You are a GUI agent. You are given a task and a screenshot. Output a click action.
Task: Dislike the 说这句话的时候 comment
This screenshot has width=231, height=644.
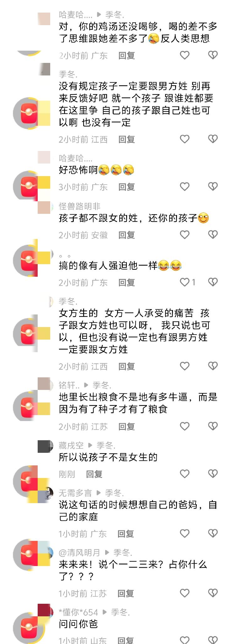213,533
